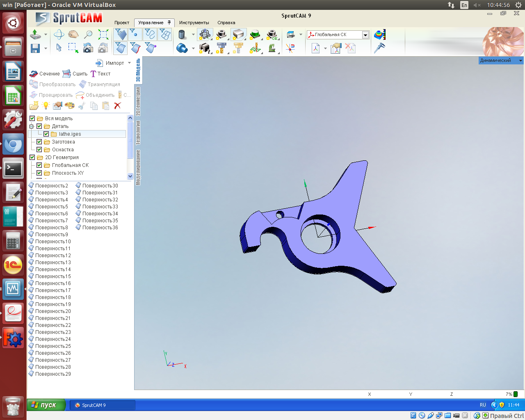Screen dimensions: 525x420
Task: Toggle the lathe.iges checkbox
Action: [x=46, y=134]
